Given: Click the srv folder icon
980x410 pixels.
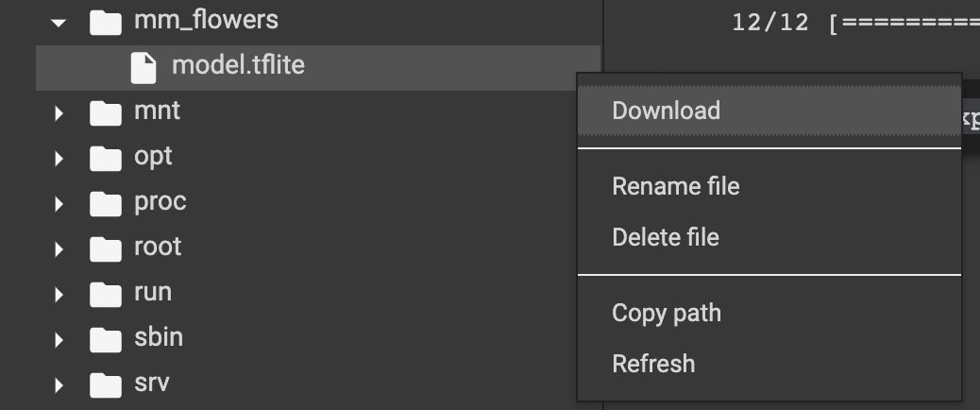Looking at the screenshot, I should (106, 384).
